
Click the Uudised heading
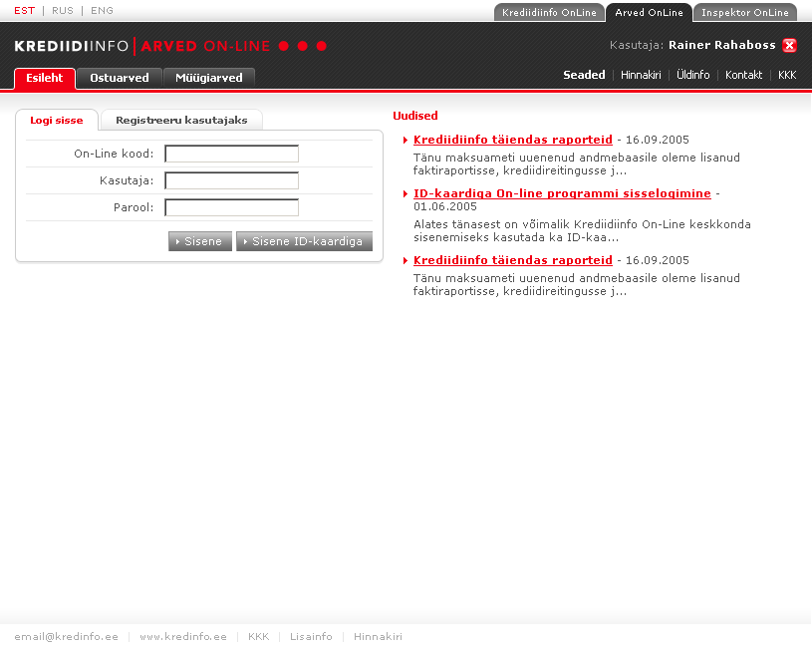pyautogui.click(x=415, y=116)
